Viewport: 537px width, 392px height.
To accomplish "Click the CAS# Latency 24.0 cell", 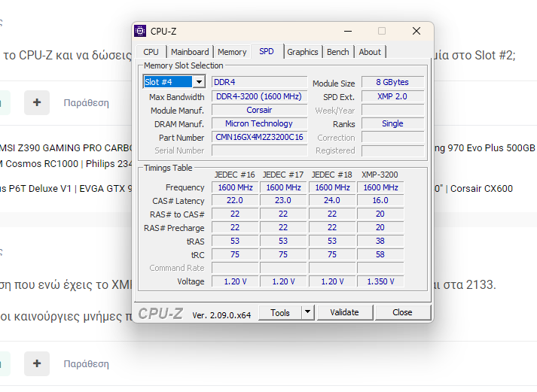I will tap(332, 200).
